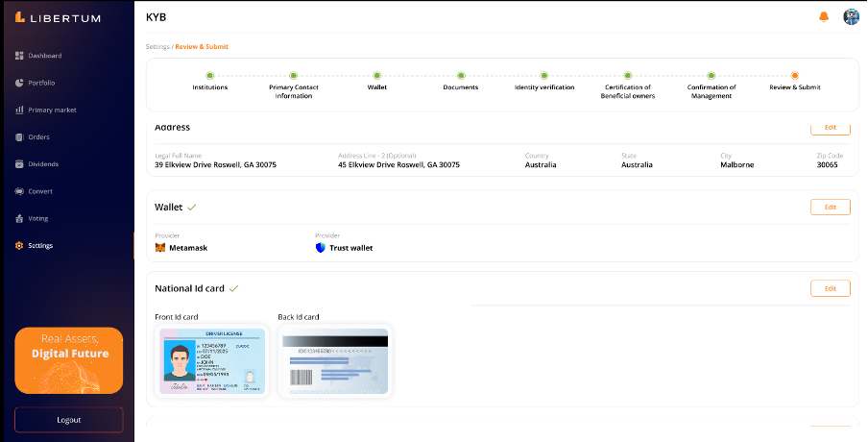Click the Primary market bar chart icon
This screenshot has height=442, width=868.
point(19,110)
